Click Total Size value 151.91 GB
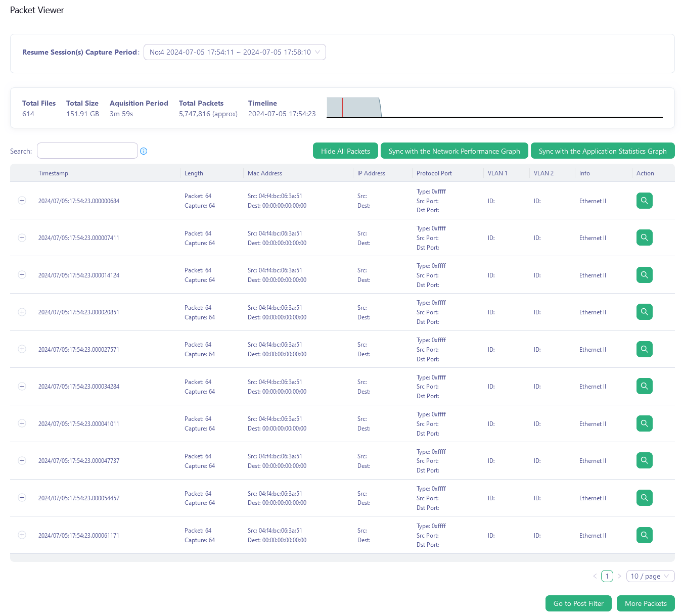The height and width of the screenshot is (616, 682). (82, 114)
